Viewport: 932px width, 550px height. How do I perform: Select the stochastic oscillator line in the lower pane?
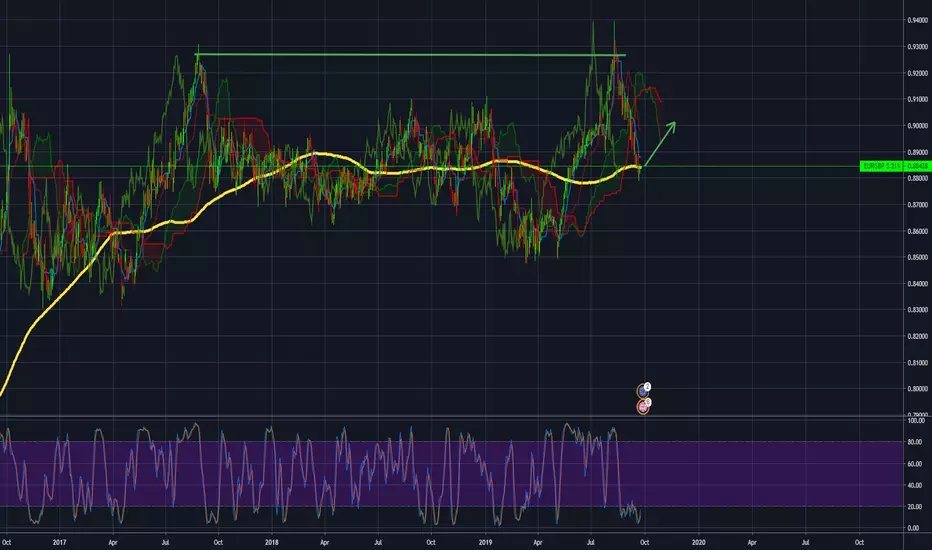coord(321,476)
